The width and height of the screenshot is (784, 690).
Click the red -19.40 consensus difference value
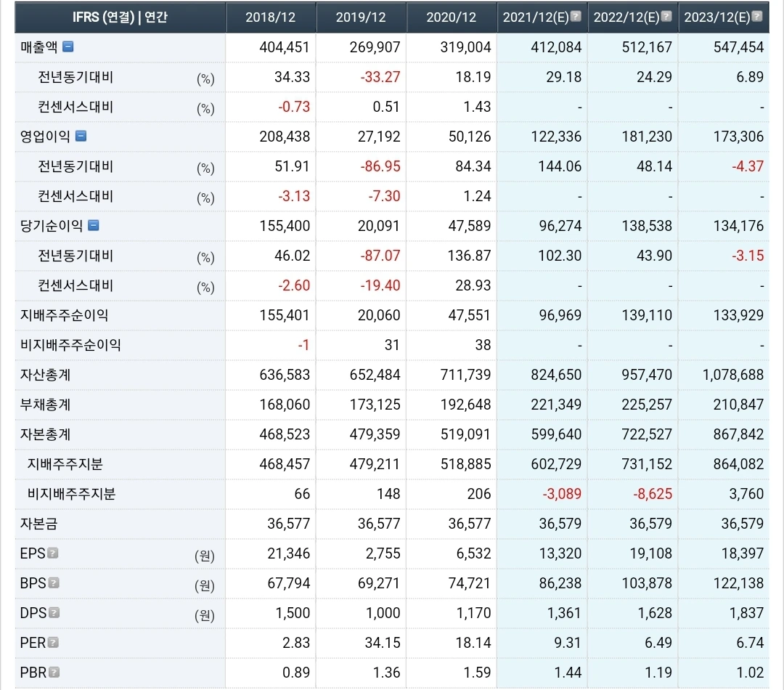[x=380, y=285]
